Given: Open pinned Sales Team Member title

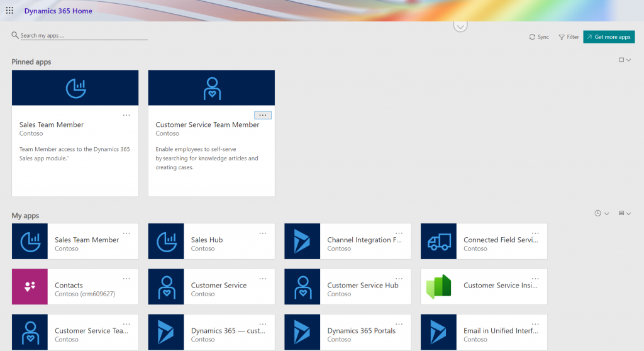Looking at the screenshot, I should [52, 125].
